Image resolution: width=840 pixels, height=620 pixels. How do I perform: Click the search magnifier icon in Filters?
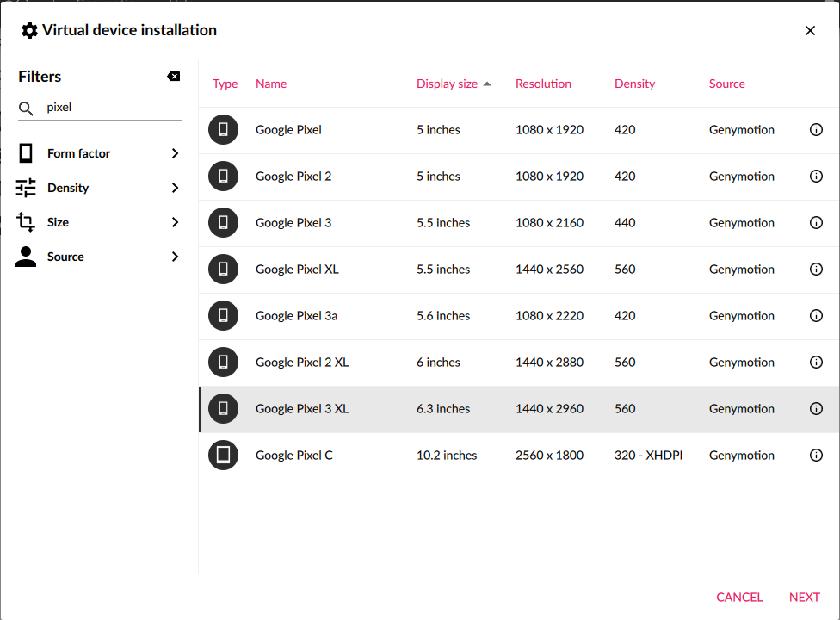coord(27,108)
